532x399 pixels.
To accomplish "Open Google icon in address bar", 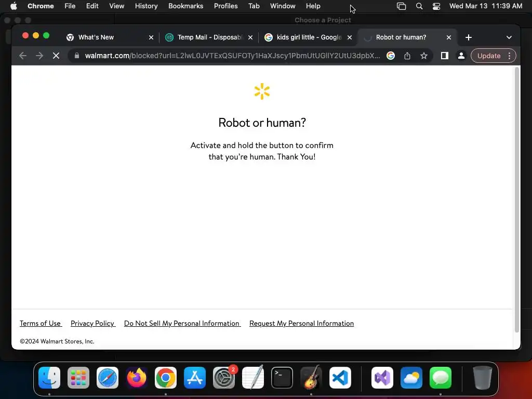I will point(391,56).
